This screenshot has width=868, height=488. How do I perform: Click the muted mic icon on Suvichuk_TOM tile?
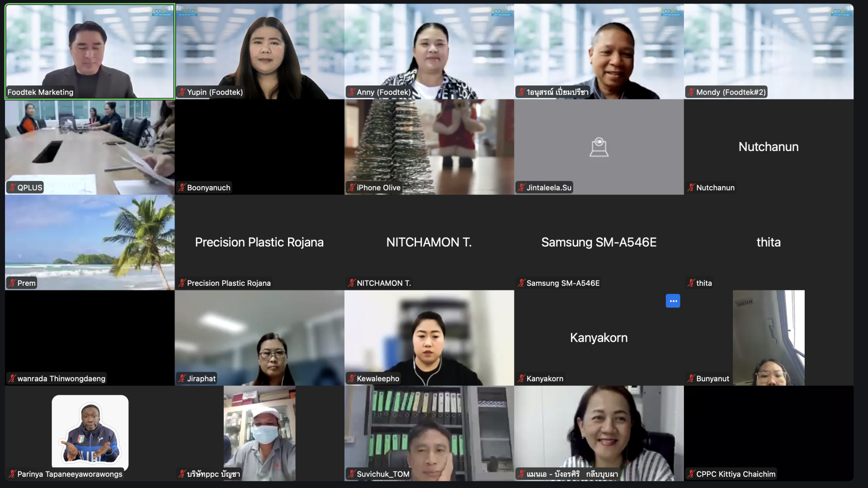point(351,474)
